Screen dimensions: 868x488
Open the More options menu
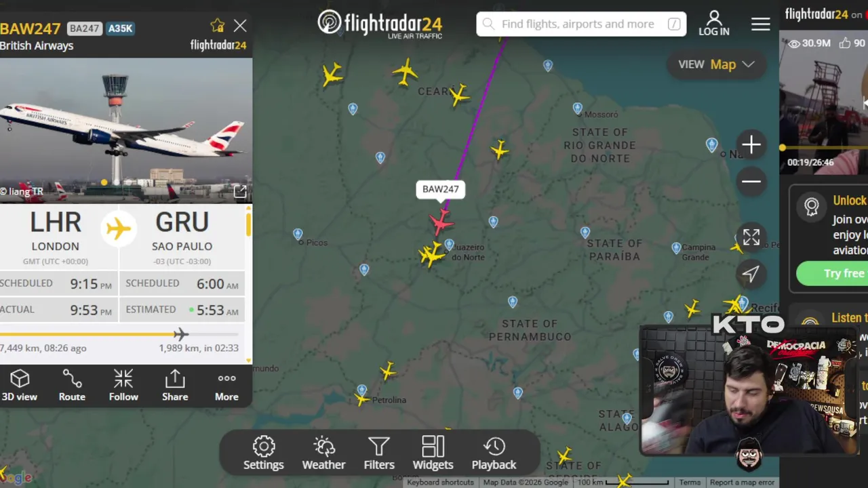226,385
